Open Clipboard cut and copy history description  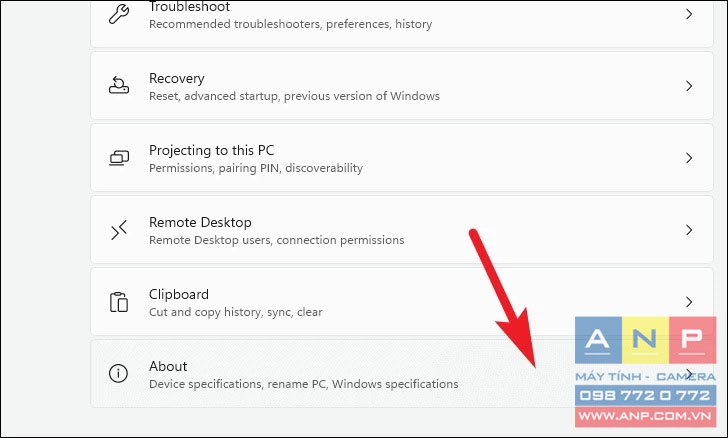236,312
